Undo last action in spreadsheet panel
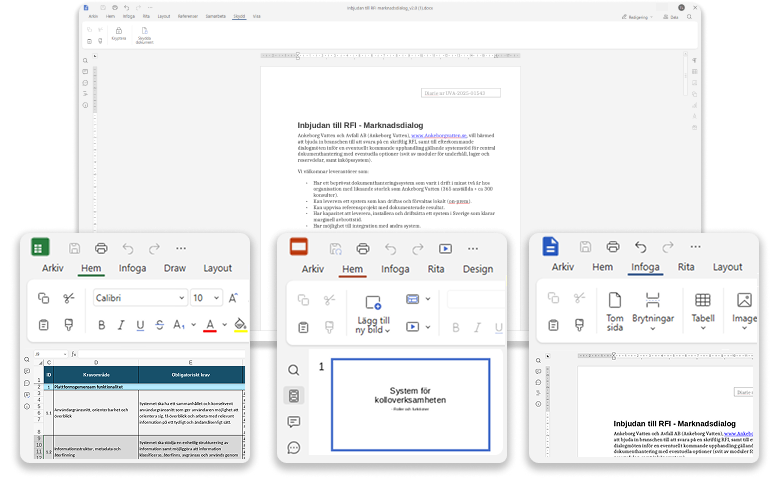This screenshot has width=780, height=489. [x=128, y=248]
